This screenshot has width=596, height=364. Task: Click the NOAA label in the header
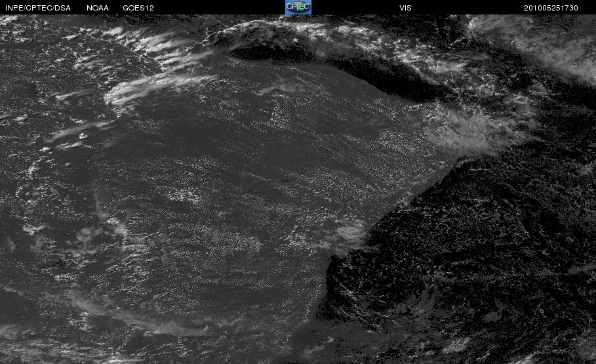click(98, 8)
